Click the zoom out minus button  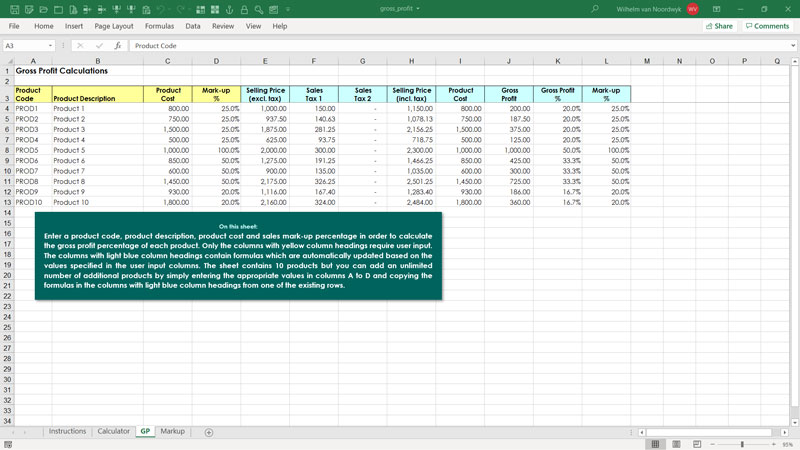(x=713, y=444)
